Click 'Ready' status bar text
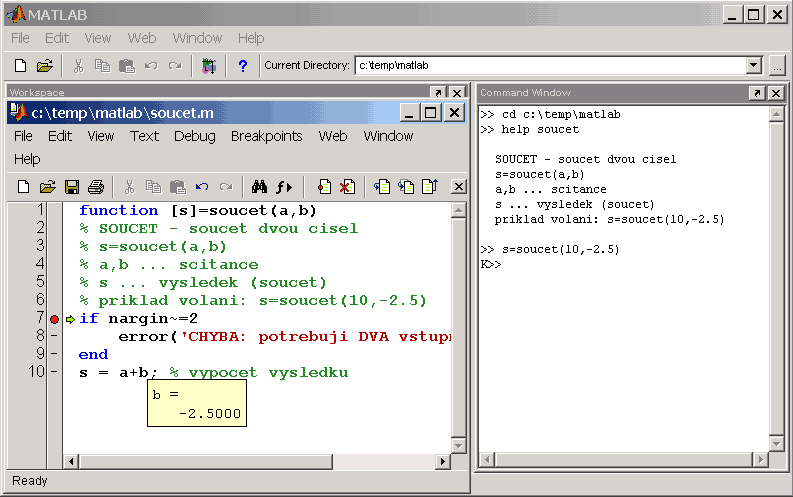793x497 pixels. 29,481
